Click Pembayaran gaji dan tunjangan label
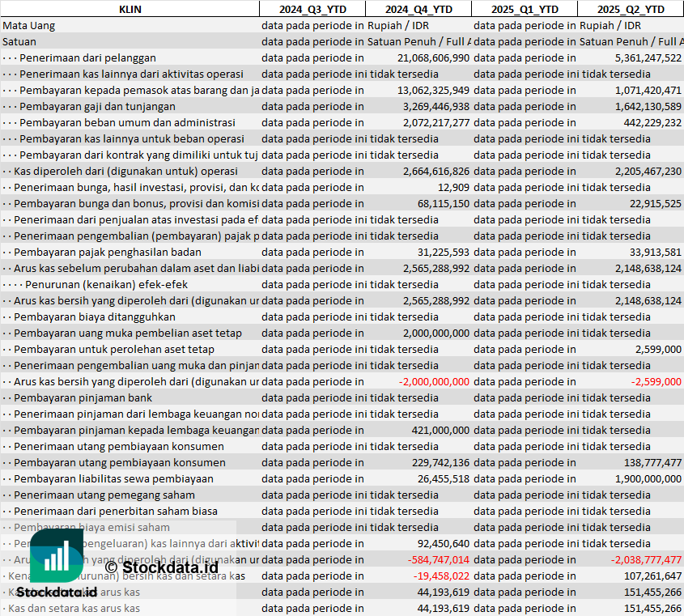 pos(97,106)
